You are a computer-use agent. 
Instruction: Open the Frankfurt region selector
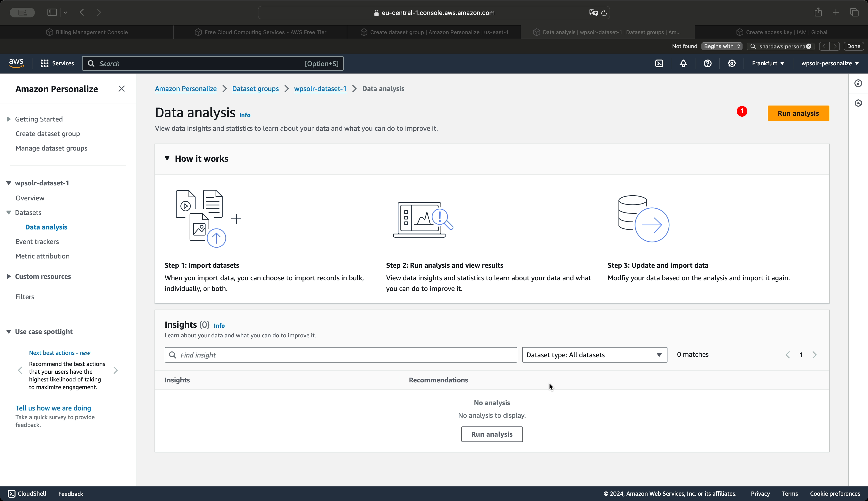pos(768,63)
